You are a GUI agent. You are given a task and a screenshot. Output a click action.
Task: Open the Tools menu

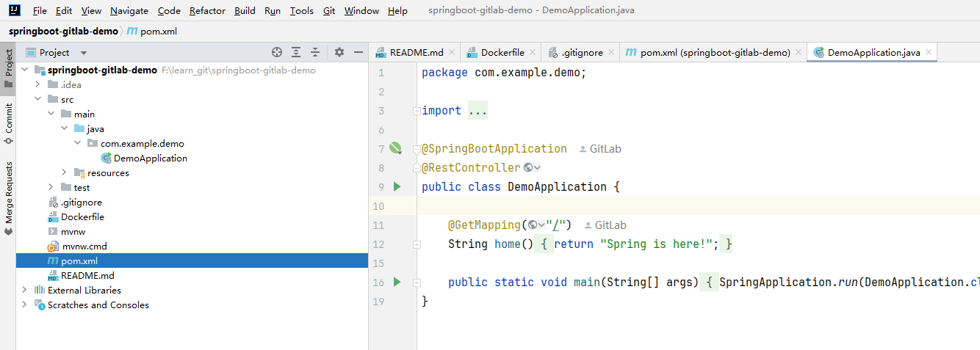301,11
